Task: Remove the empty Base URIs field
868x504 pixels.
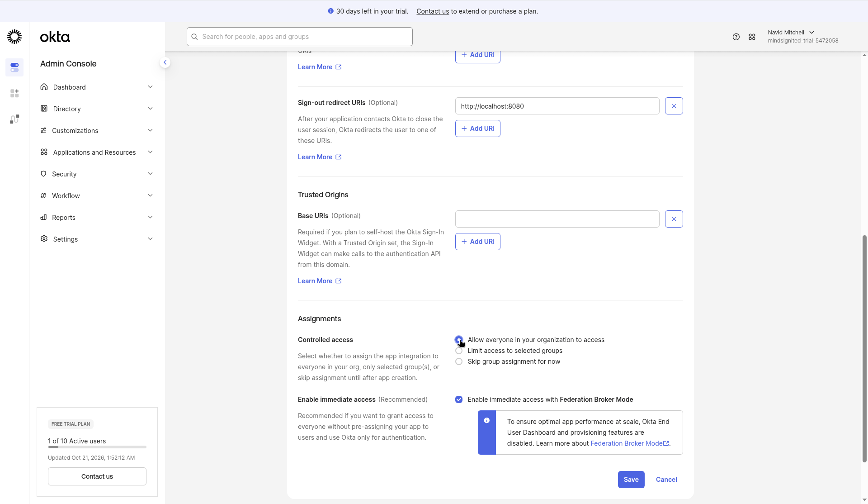Action: [x=674, y=219]
